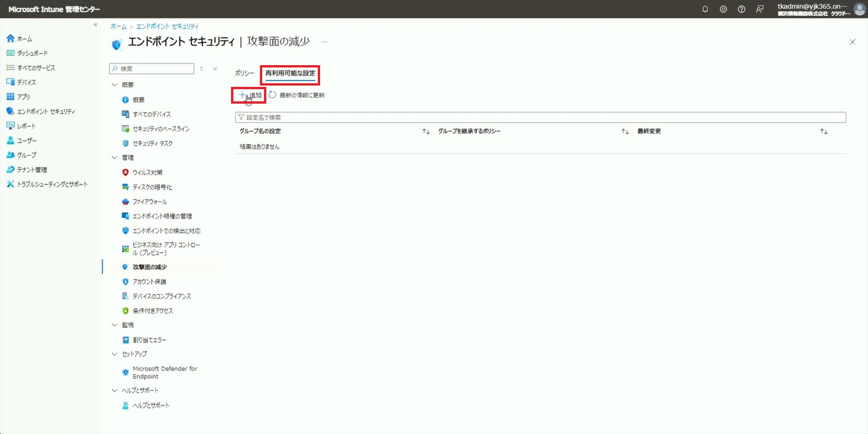The width and height of the screenshot is (868, 434).
Task: Click ユーザー person icon
Action: point(10,140)
